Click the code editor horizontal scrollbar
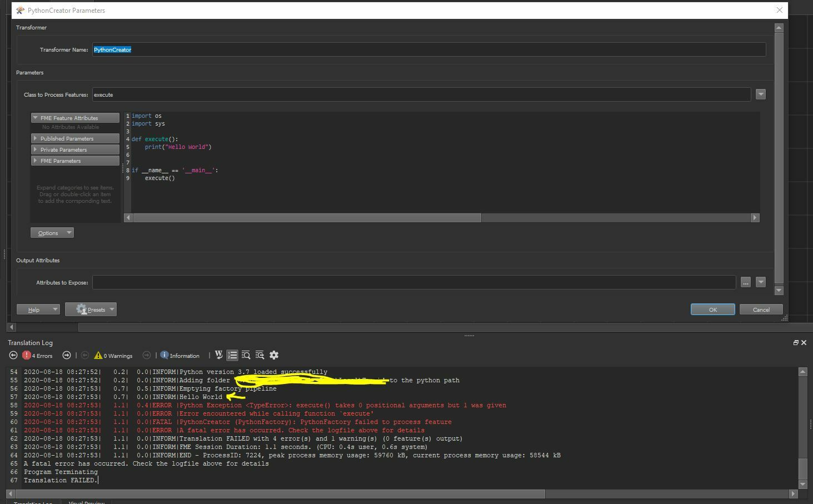The width and height of the screenshot is (813, 504). pyautogui.click(x=307, y=218)
